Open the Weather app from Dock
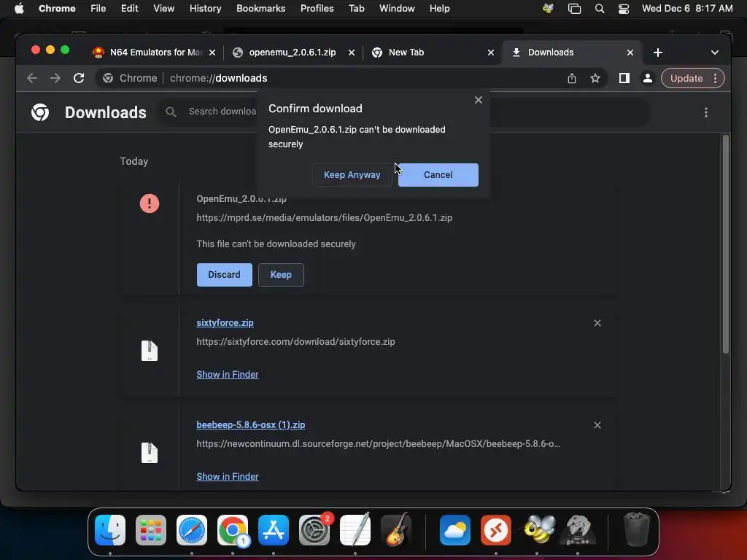 [x=455, y=530]
